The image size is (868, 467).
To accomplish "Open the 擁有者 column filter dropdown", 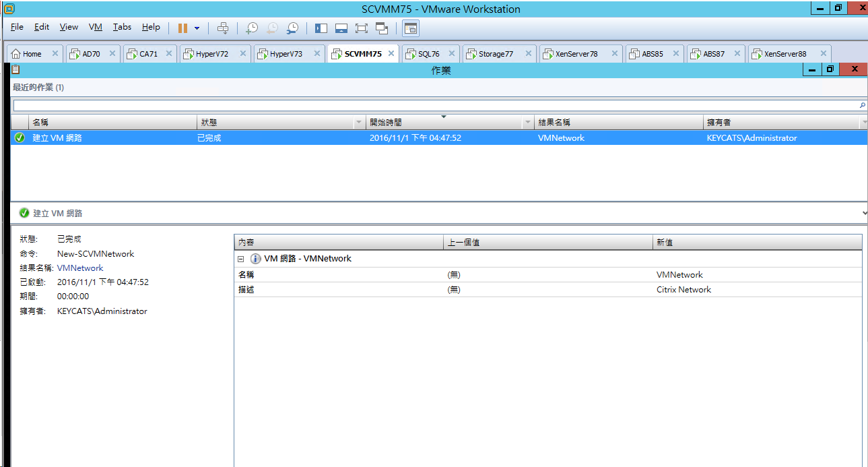I will pos(864,123).
